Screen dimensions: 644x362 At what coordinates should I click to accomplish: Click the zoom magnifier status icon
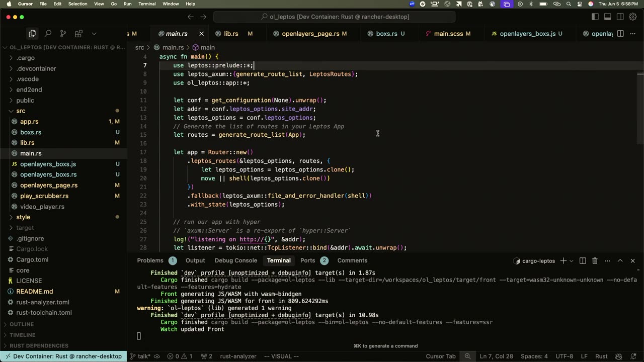click(x=468, y=356)
